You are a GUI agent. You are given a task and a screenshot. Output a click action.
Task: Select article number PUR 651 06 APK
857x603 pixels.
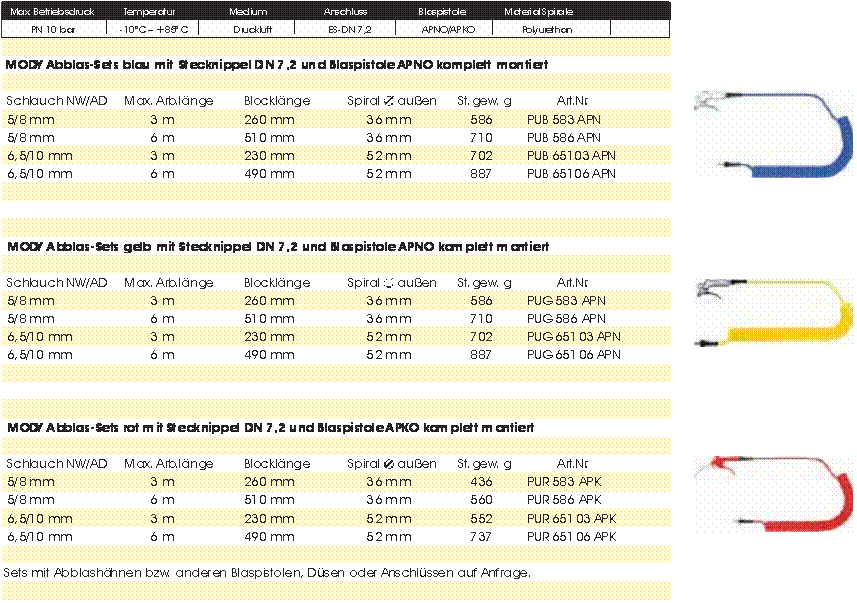[x=572, y=537]
